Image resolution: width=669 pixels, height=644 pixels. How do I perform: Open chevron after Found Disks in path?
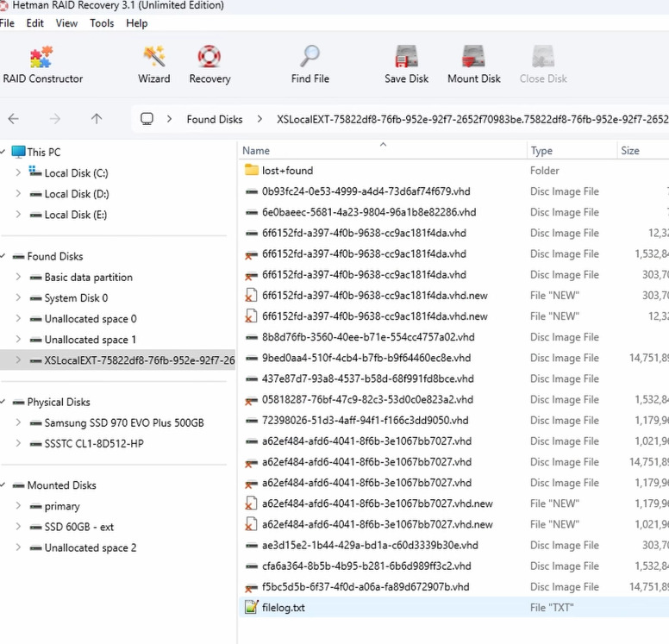coord(259,119)
